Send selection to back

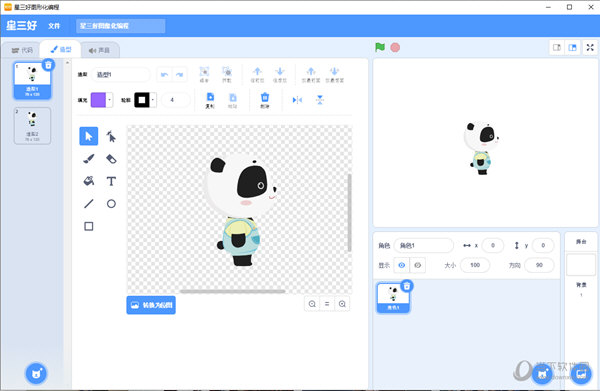334,74
